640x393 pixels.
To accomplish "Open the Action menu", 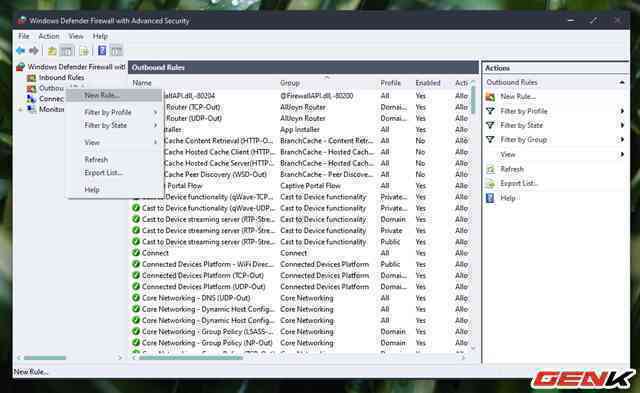I will (x=49, y=36).
